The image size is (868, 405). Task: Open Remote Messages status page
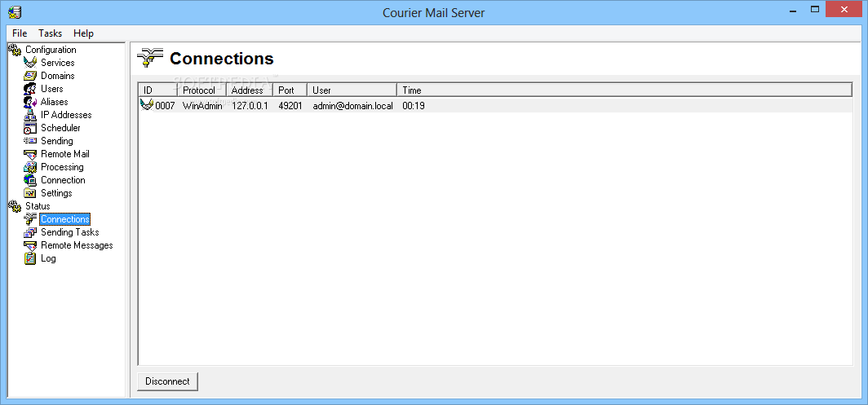[x=77, y=245]
